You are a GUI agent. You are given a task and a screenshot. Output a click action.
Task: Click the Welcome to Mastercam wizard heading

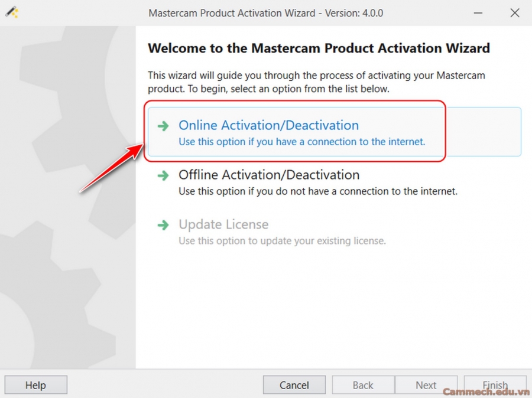(319, 48)
